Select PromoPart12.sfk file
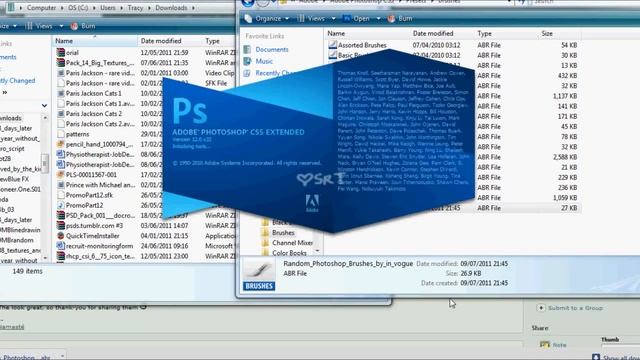640x360 pixels. coord(89,195)
